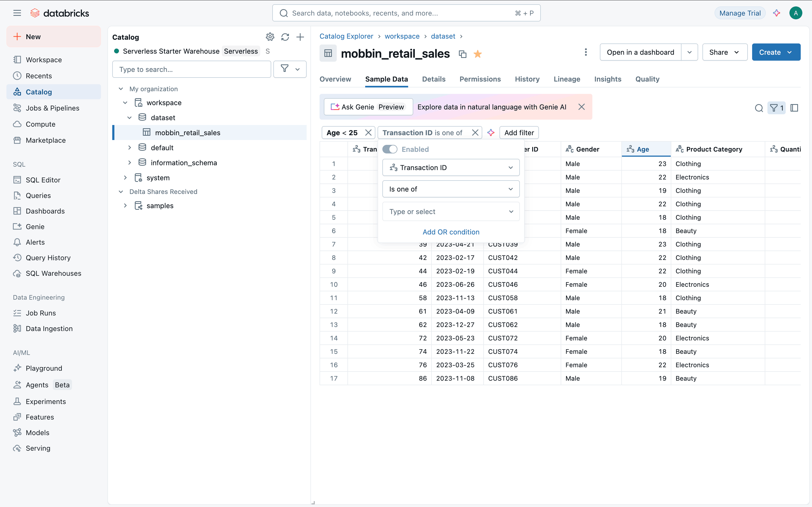812x507 pixels.
Task: Open the 'Is one of' operator dropdown
Action: coord(451,189)
